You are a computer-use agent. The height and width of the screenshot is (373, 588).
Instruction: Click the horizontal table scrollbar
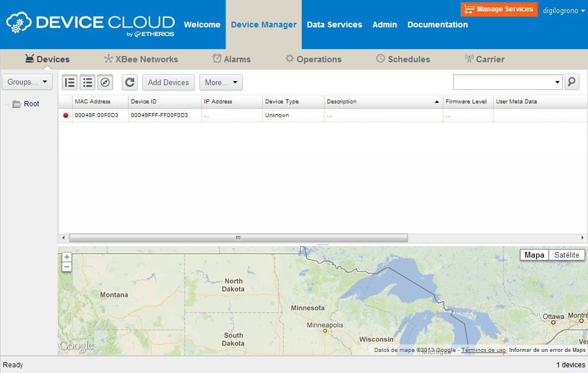coord(238,238)
